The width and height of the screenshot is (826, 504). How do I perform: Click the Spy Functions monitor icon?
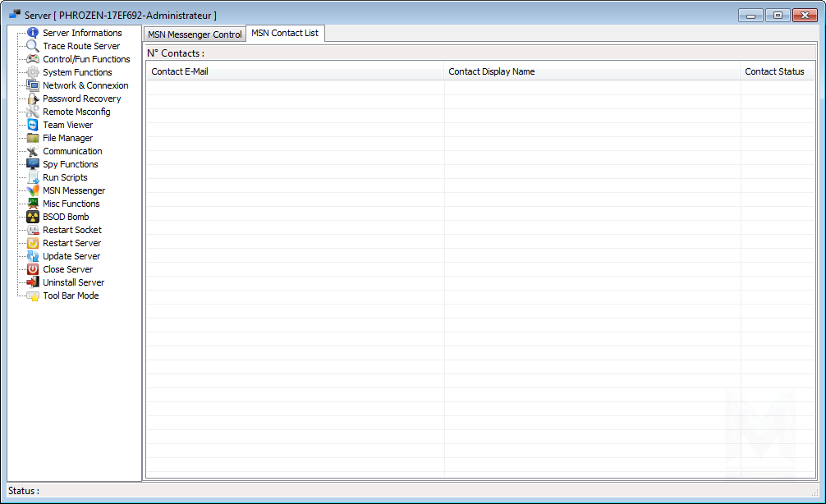point(33,164)
